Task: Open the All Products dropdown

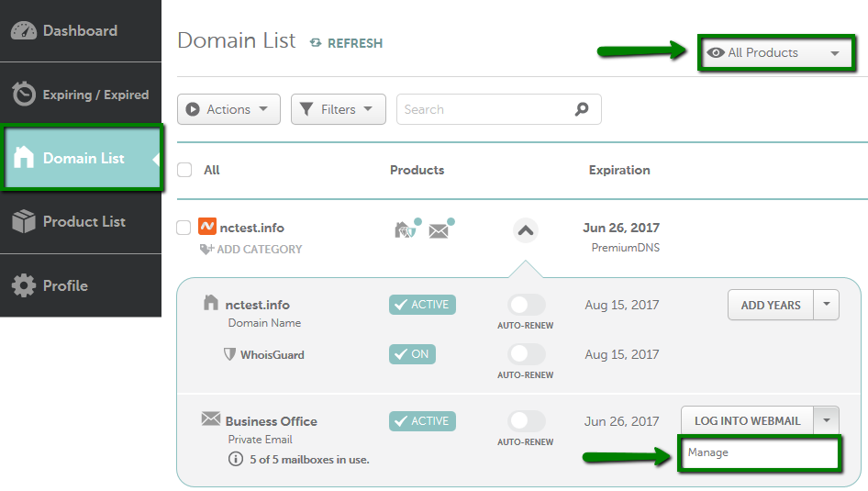Action: 776,52
